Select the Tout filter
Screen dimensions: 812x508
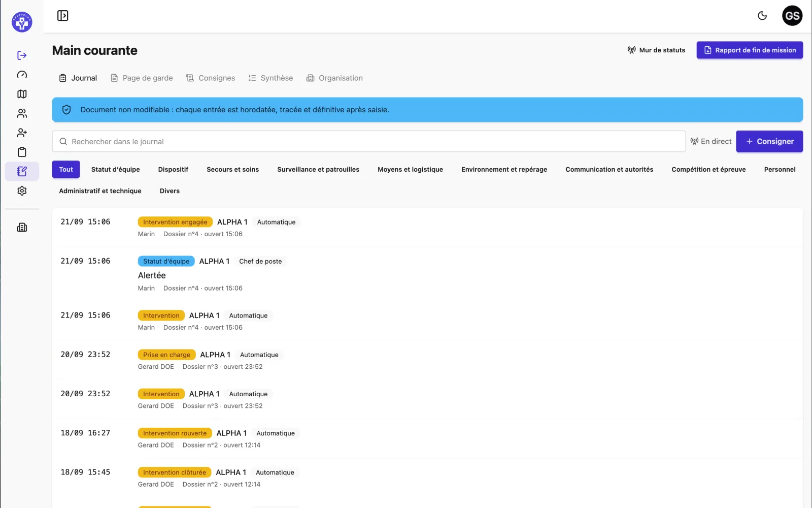(66, 169)
